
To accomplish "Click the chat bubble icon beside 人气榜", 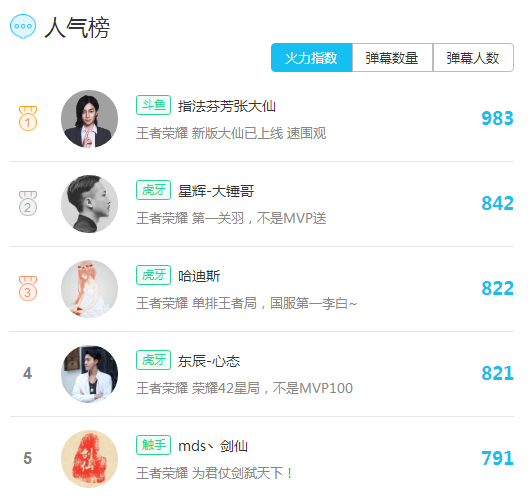I will pyautogui.click(x=23, y=26).
